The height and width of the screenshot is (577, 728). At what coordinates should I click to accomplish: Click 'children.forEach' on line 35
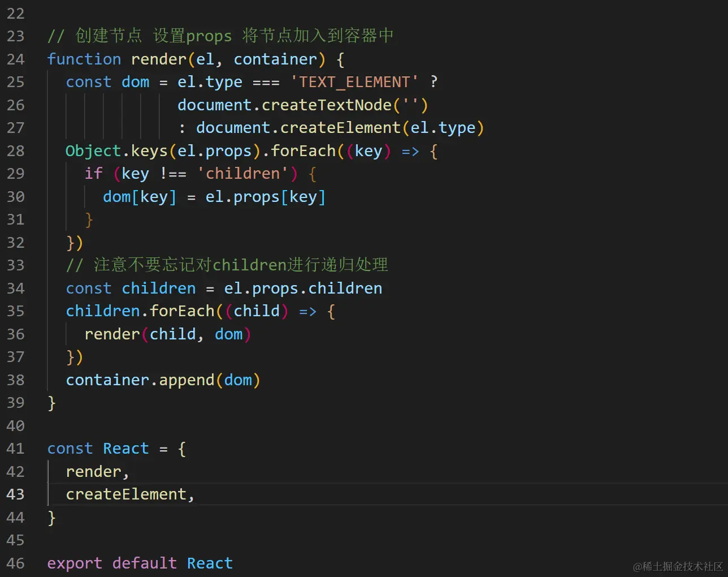pyautogui.click(x=140, y=311)
